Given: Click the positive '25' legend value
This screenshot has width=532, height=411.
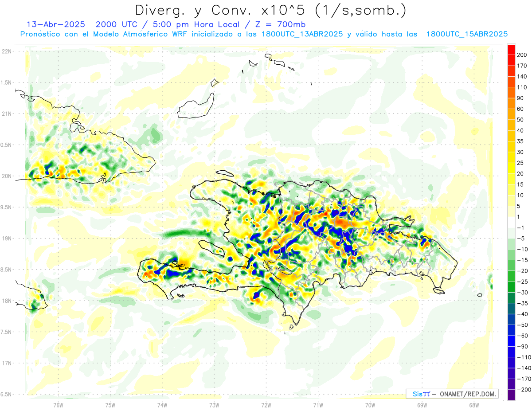Looking at the screenshot, I should point(521,163).
